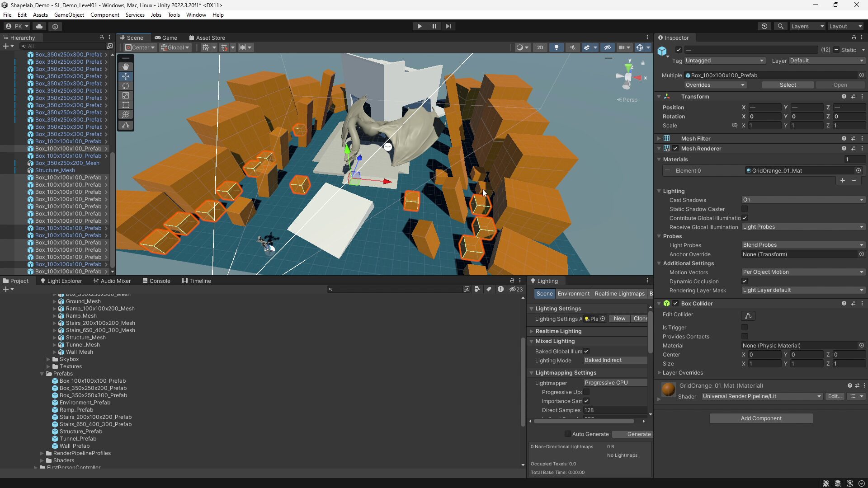The height and width of the screenshot is (488, 868).
Task: Click the prefab Select button
Action: [x=788, y=85]
